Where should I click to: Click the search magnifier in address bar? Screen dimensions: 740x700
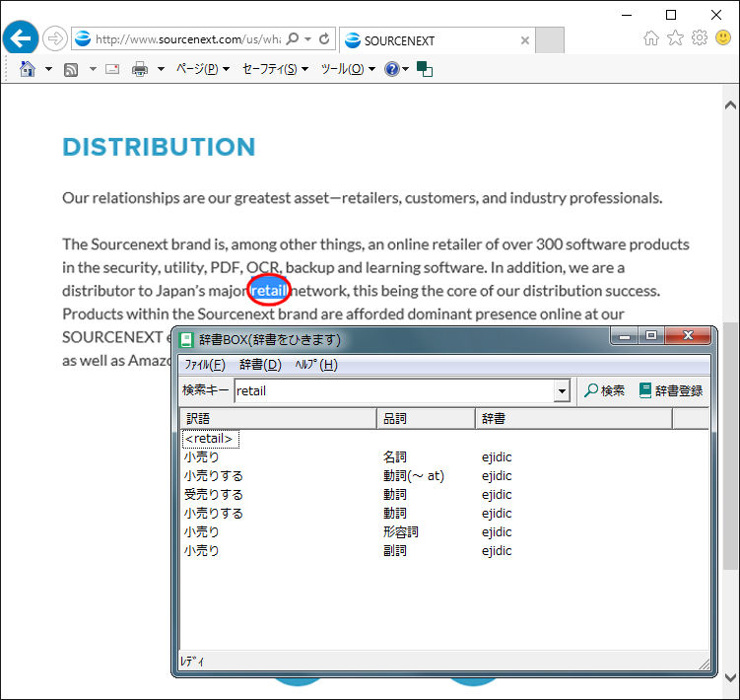click(293, 38)
